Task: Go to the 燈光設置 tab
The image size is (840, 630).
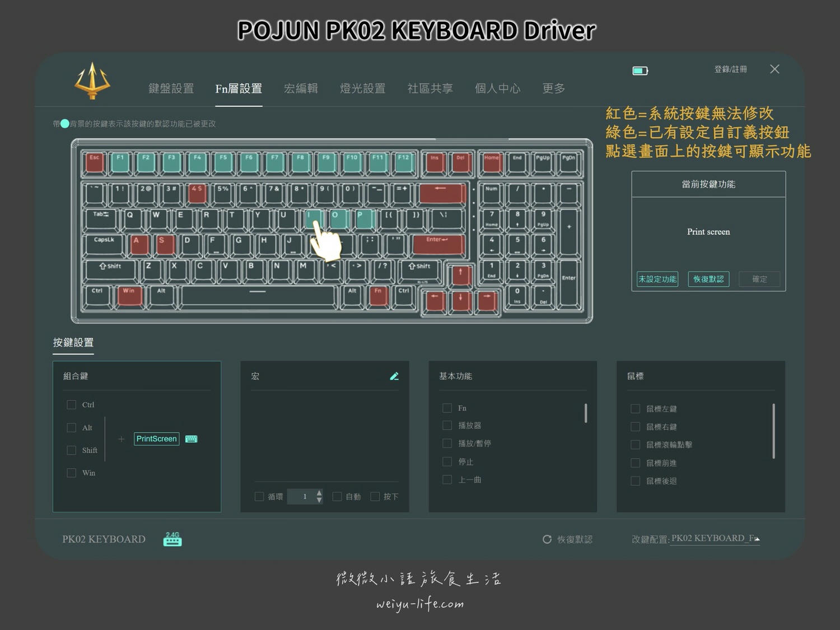Action: click(362, 88)
